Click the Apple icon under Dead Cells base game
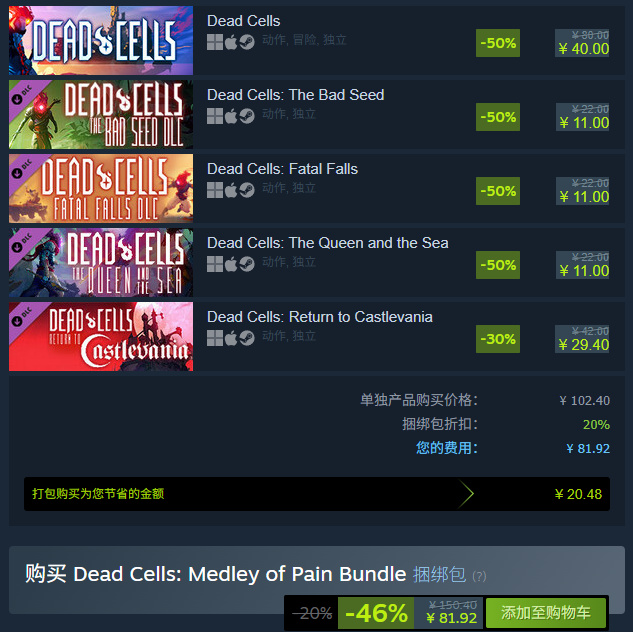The height and width of the screenshot is (632, 633). click(x=231, y=42)
